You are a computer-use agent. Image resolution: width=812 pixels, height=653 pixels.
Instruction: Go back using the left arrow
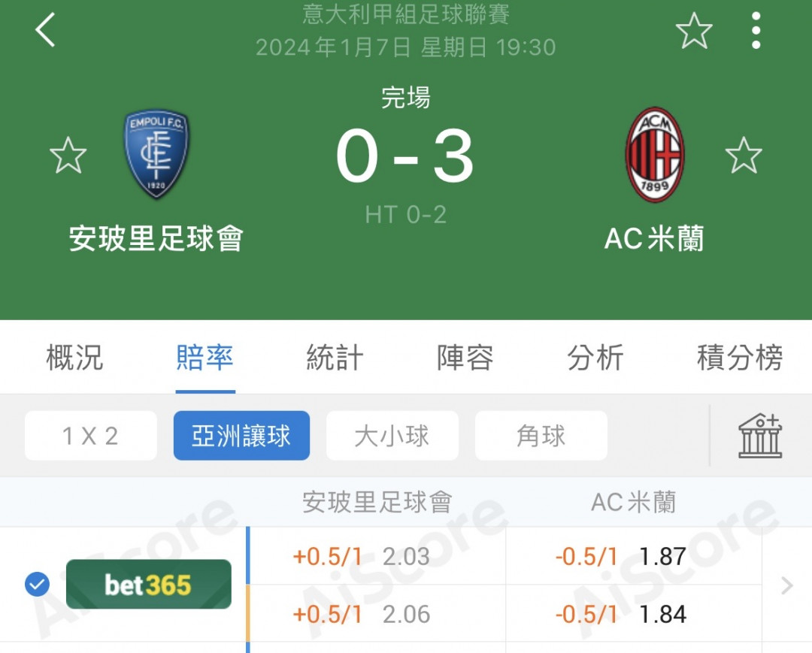45,30
